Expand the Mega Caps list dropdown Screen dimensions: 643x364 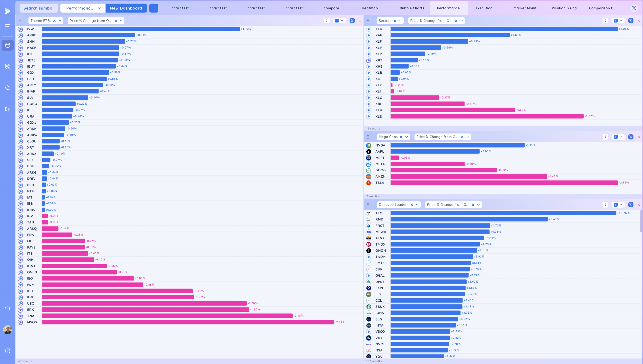coord(406,137)
